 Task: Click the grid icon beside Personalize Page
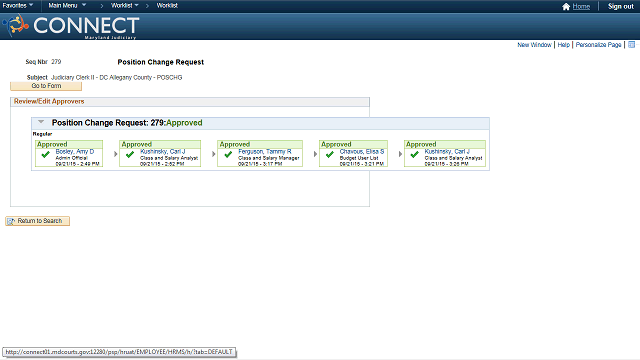click(631, 44)
